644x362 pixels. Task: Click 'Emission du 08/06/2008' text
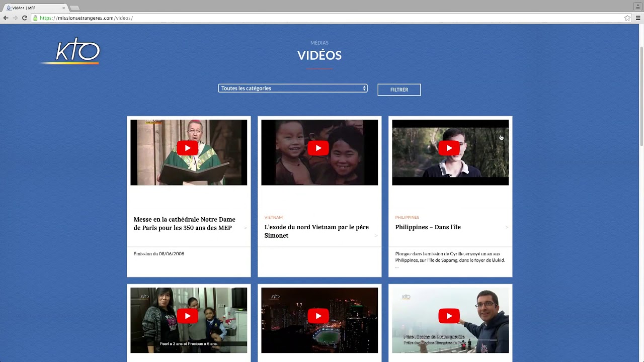pos(159,254)
